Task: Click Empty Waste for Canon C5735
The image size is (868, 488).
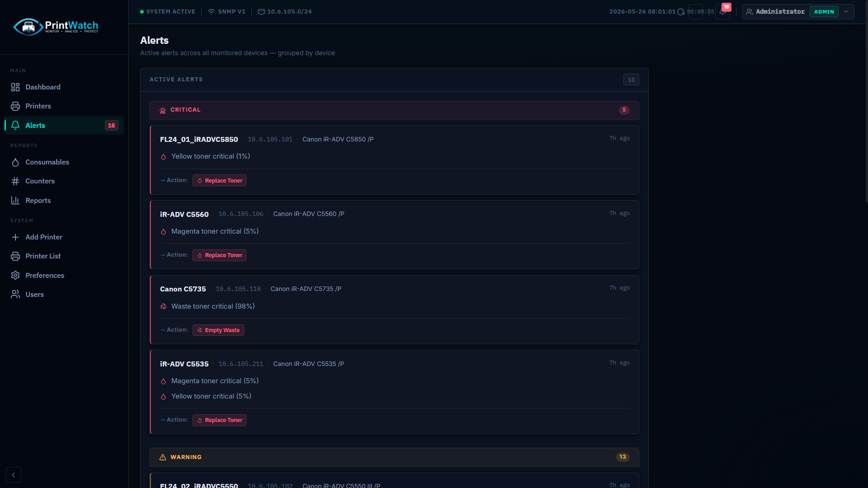Action: pos(218,330)
